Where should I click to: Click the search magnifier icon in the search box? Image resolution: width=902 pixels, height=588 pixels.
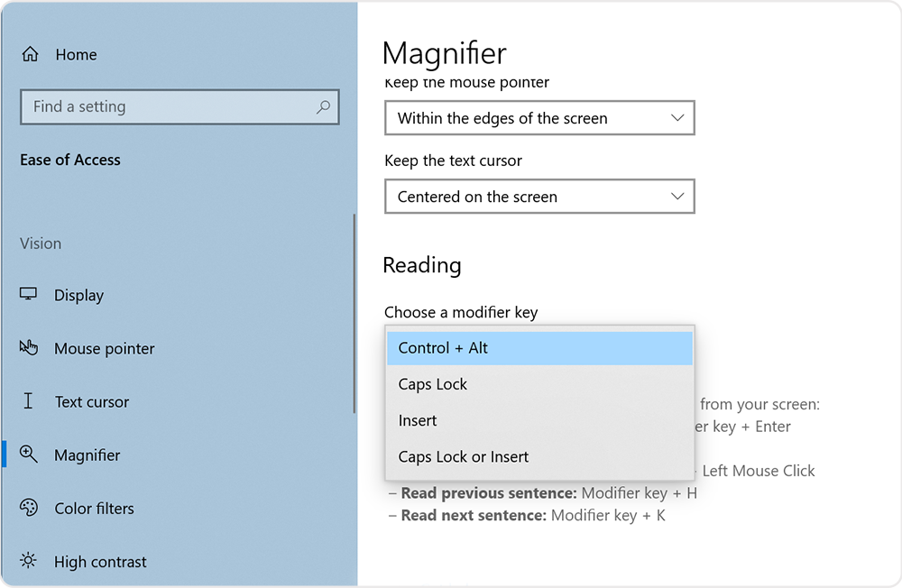point(323,107)
